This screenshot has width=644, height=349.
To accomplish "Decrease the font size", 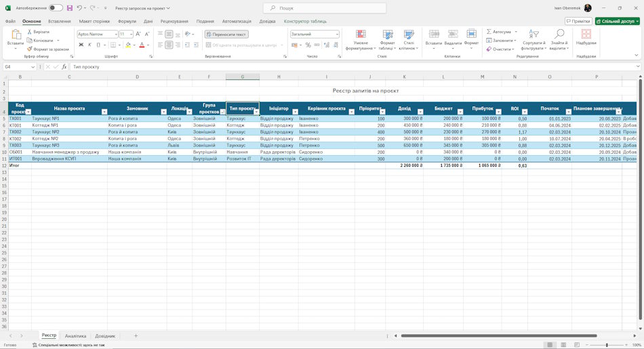I will (x=147, y=34).
